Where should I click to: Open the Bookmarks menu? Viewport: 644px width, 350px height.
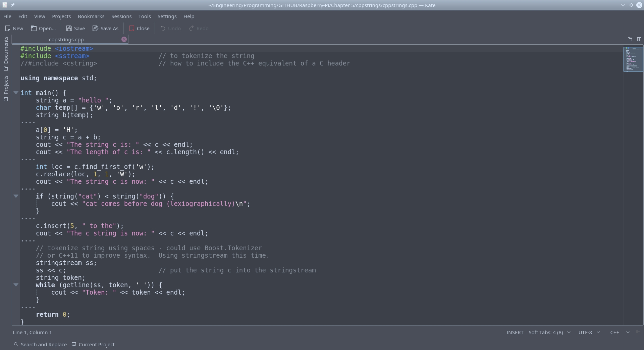point(91,16)
